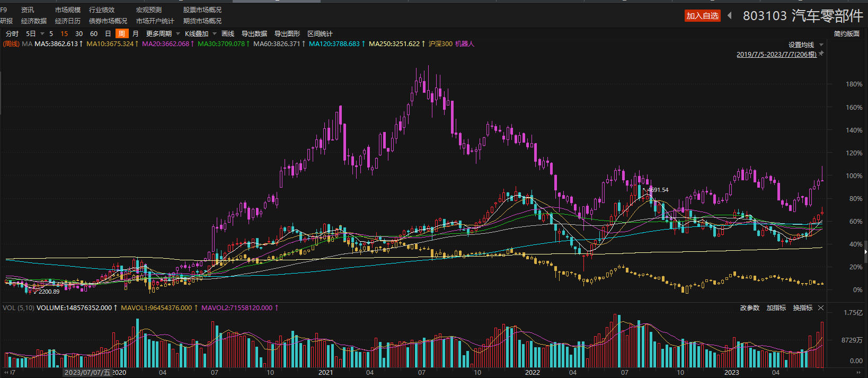Screen dimensions: 868x378
Task: Open the 宏观预测 menu item
Action: tap(149, 10)
